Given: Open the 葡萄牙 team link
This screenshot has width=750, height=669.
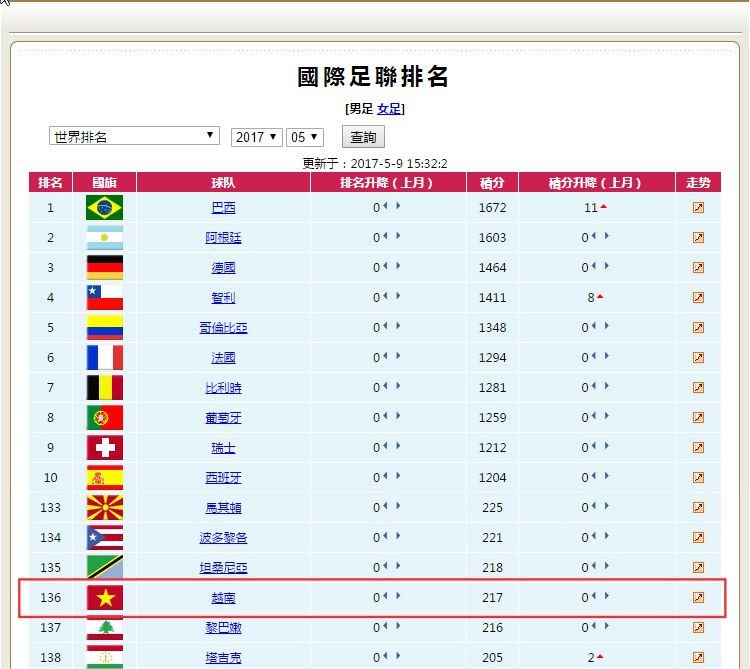Looking at the screenshot, I should [223, 418].
